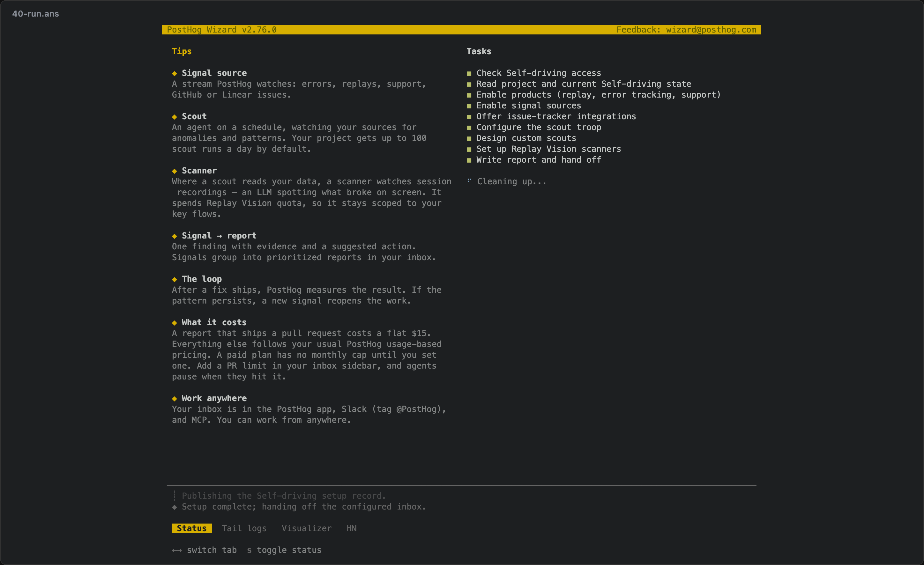This screenshot has width=924, height=565.
Task: Click the Setup complete handing off message
Action: click(x=304, y=507)
